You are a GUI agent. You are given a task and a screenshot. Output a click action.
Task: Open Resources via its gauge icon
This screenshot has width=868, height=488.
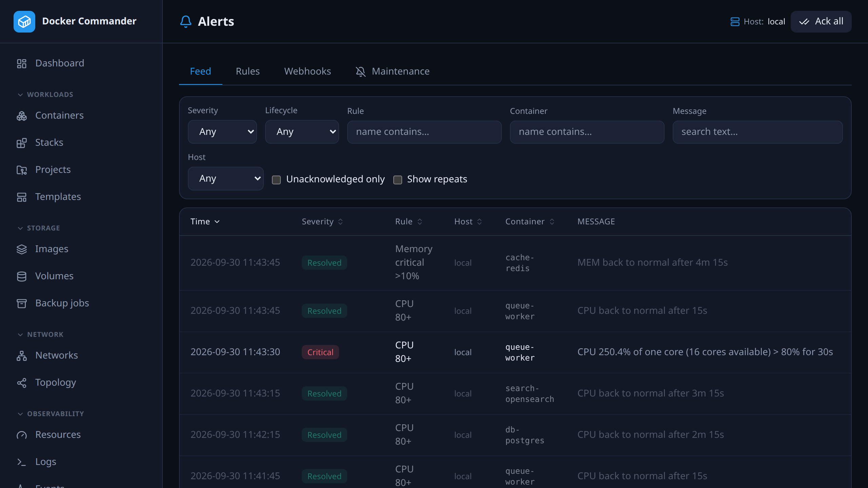22,435
